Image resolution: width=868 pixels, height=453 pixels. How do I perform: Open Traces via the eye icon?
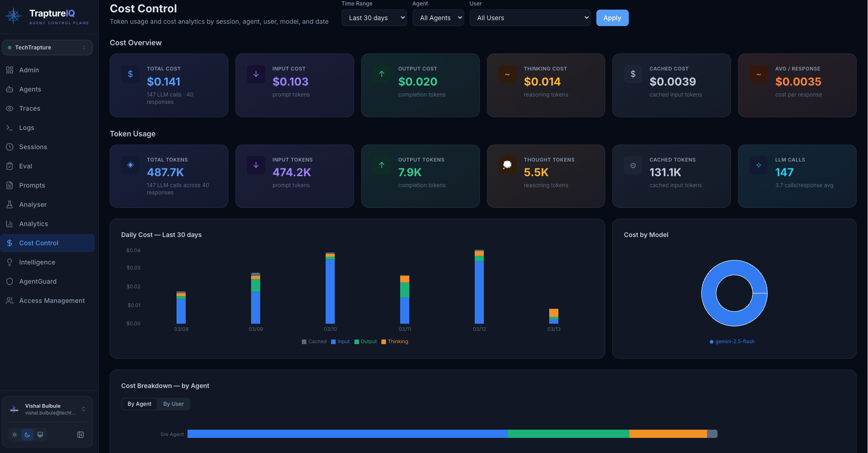(x=10, y=108)
